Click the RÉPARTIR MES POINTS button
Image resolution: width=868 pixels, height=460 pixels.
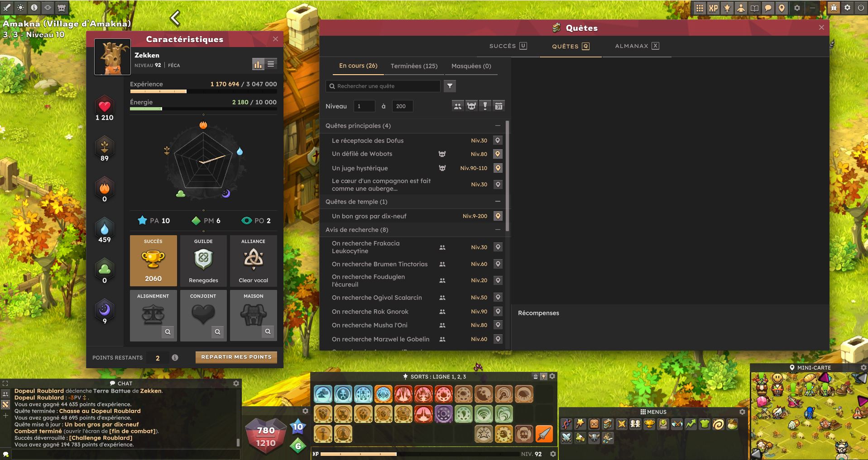click(x=235, y=357)
